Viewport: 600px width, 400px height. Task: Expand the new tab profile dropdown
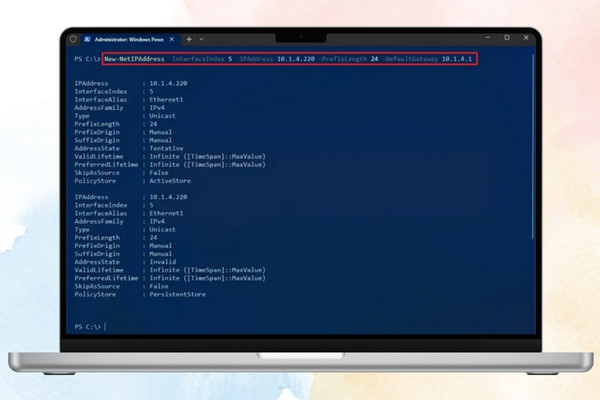201,39
